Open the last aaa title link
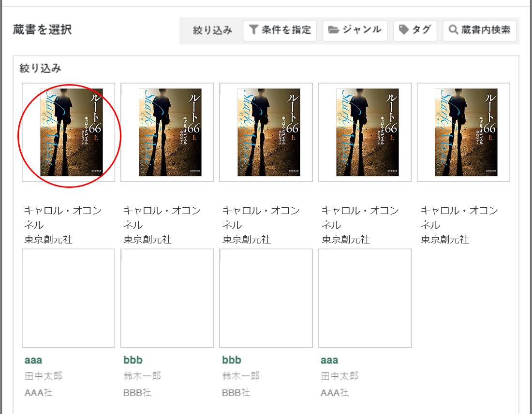This screenshot has width=532, height=414. 329,360
